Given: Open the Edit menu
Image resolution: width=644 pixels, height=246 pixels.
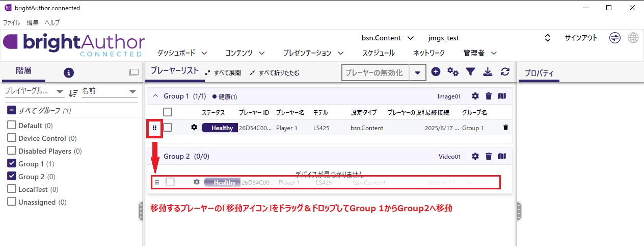Looking at the screenshot, I should 33,22.
